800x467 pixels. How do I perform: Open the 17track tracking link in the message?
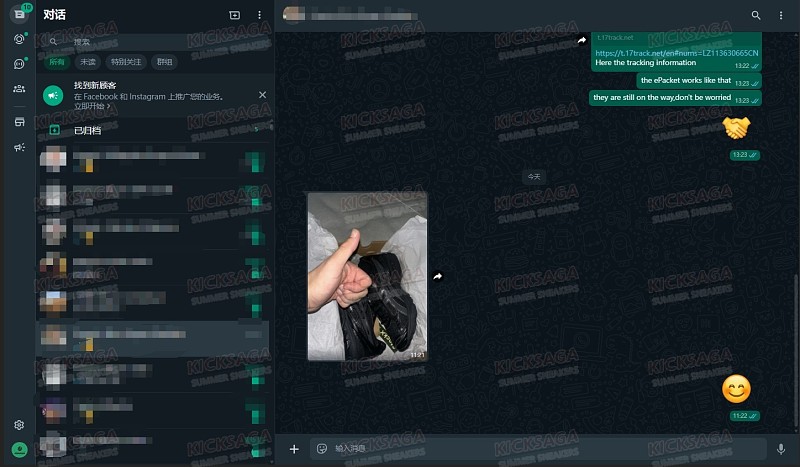click(677, 53)
